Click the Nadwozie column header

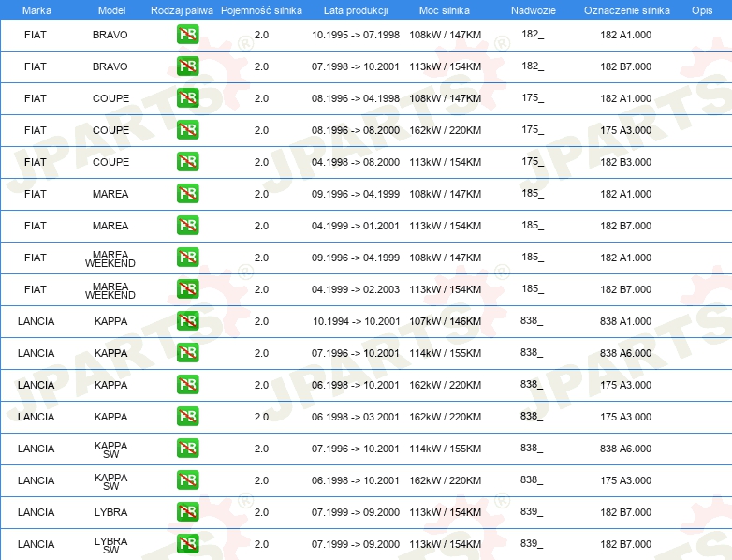[x=534, y=10]
